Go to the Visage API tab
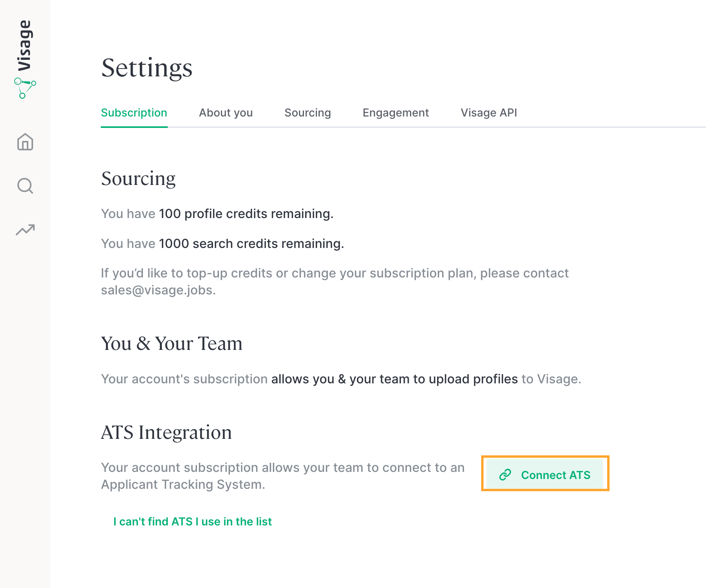Viewport: 706px width, 588px height. click(x=489, y=113)
